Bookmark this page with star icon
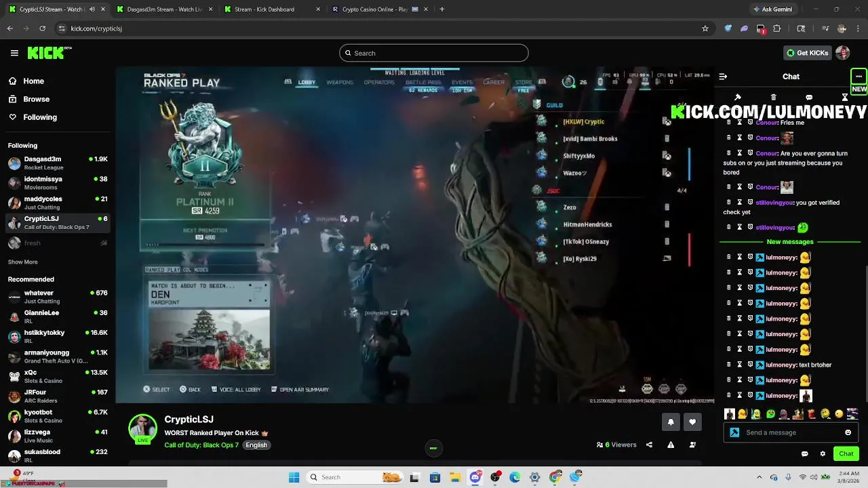Image resolution: width=868 pixels, height=488 pixels. tap(705, 28)
